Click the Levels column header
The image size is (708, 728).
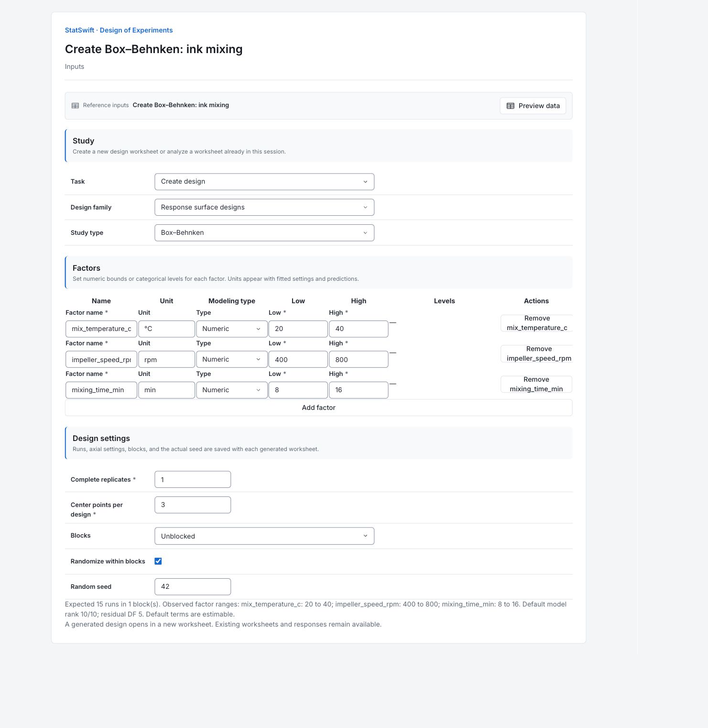[445, 301]
